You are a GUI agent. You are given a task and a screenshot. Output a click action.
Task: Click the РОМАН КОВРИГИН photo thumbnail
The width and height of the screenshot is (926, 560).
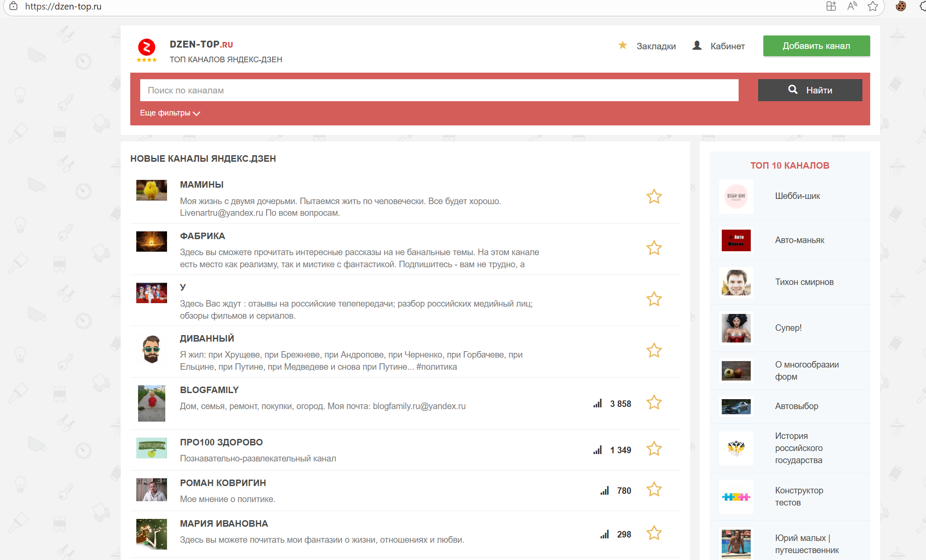(x=151, y=490)
